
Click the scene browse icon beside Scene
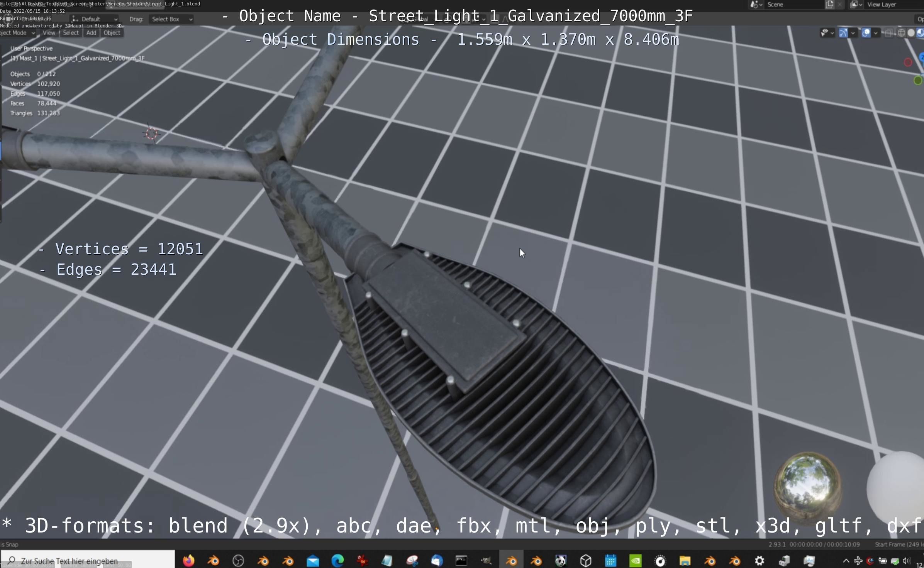click(x=756, y=5)
